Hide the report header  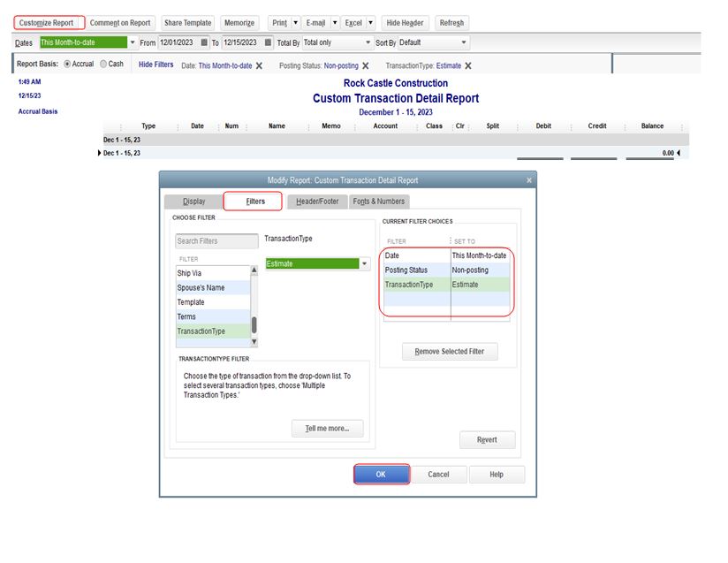pos(405,22)
